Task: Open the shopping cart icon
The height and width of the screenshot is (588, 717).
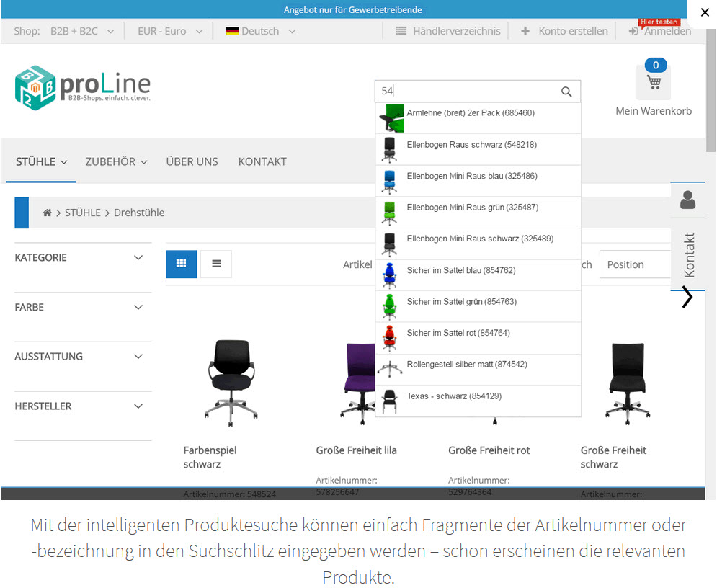Action: click(654, 82)
